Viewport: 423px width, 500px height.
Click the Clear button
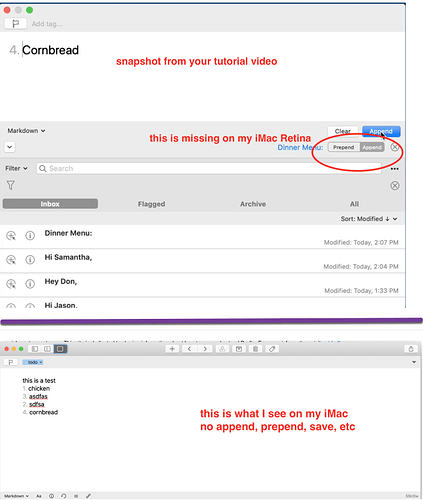(343, 131)
